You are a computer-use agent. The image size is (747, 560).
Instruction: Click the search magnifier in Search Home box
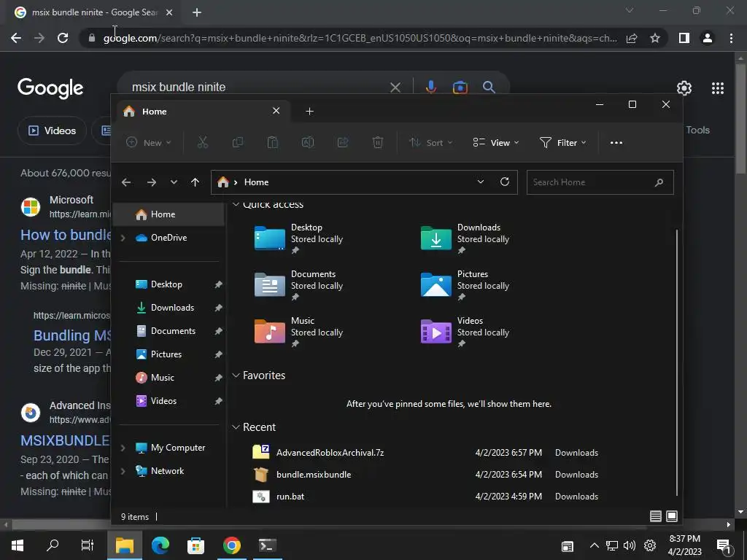click(x=659, y=182)
